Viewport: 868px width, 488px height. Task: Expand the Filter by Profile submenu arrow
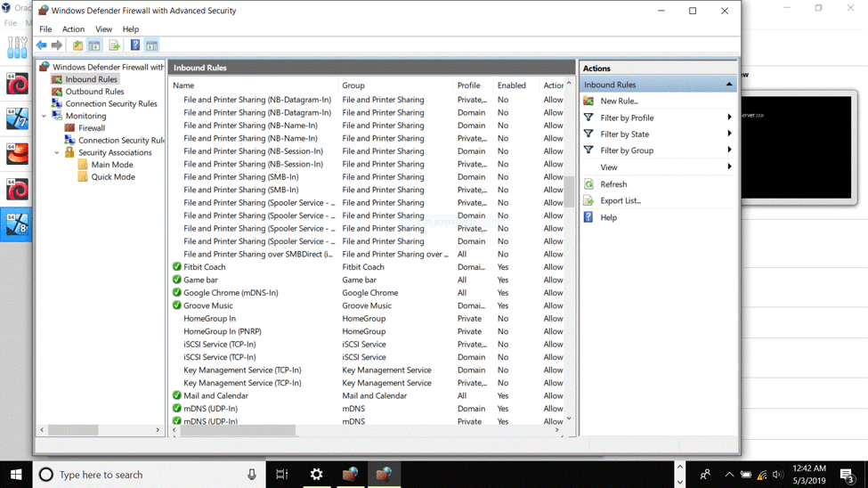[729, 118]
